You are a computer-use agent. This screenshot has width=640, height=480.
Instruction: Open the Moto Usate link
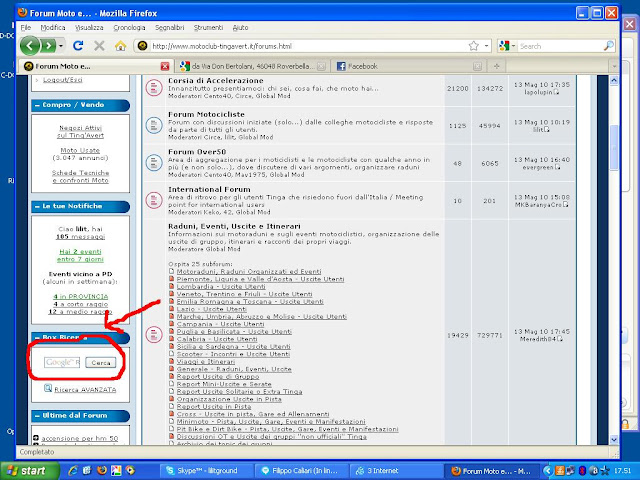click(x=80, y=150)
